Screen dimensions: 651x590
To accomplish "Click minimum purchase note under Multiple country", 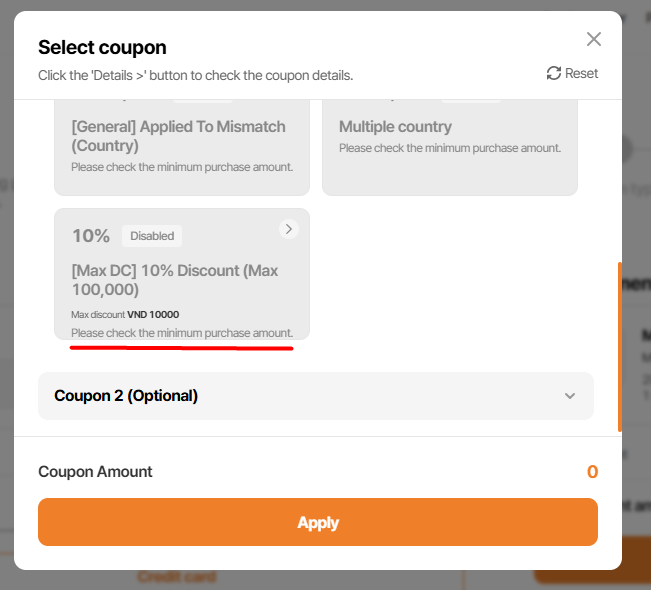I will click(449, 148).
